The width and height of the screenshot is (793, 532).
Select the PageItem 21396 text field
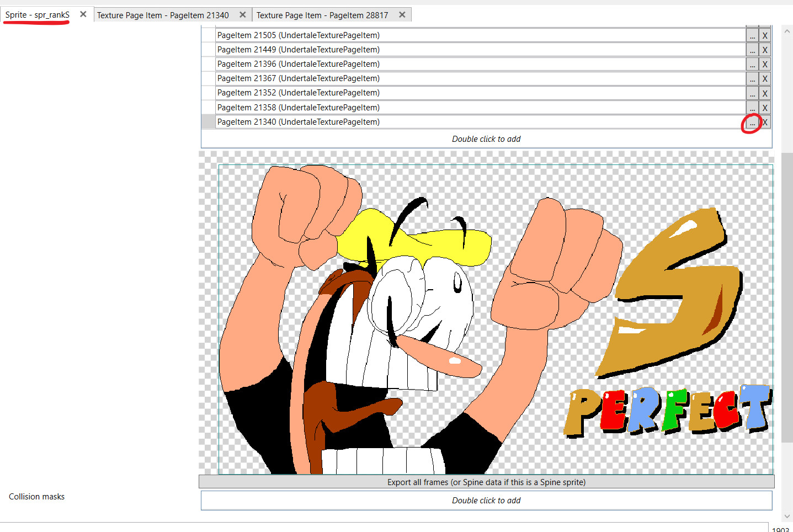click(480, 64)
